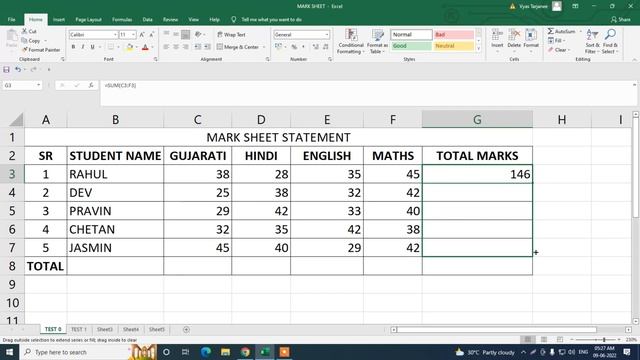This screenshot has width=640, height=360.
Task: Click the Orientation text-angle icon
Action: 198,35
